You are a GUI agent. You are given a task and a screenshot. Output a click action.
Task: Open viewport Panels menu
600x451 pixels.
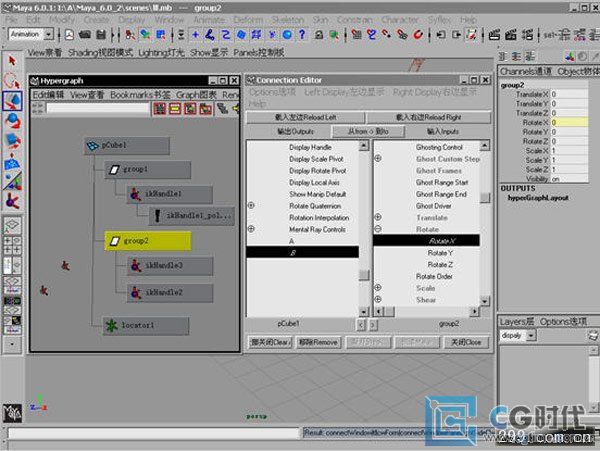(259, 53)
